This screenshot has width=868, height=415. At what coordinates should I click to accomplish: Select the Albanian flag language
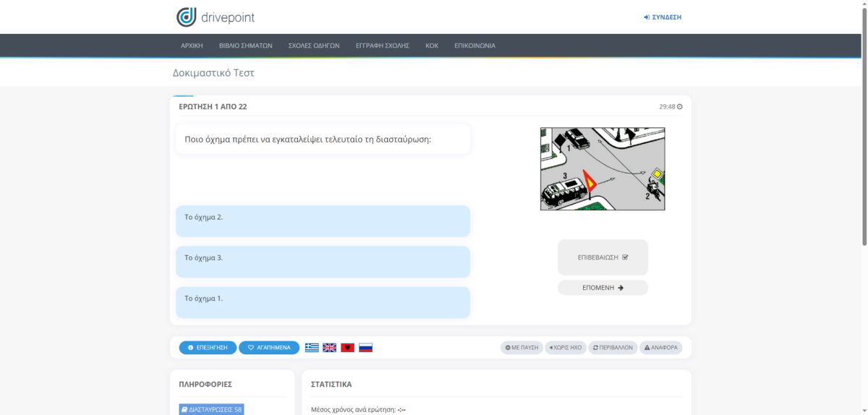348,348
